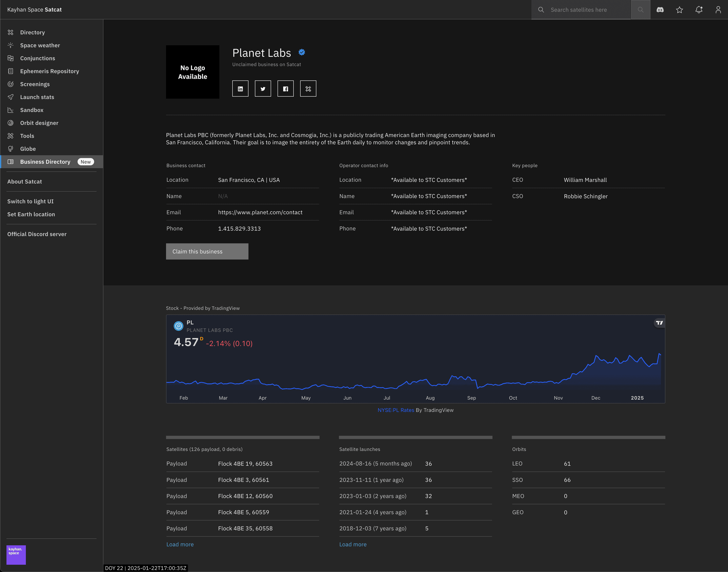Click the Kayhan Space logo in sidebar

[16, 555]
